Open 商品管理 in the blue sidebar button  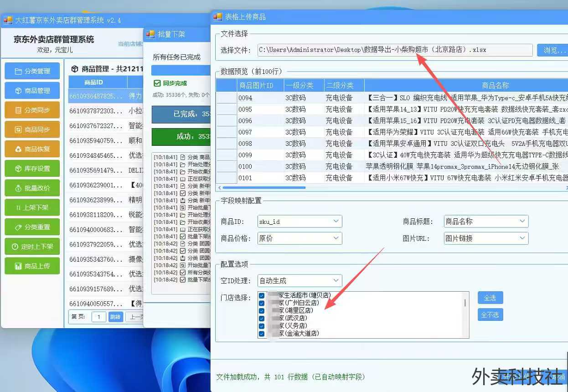coord(32,91)
